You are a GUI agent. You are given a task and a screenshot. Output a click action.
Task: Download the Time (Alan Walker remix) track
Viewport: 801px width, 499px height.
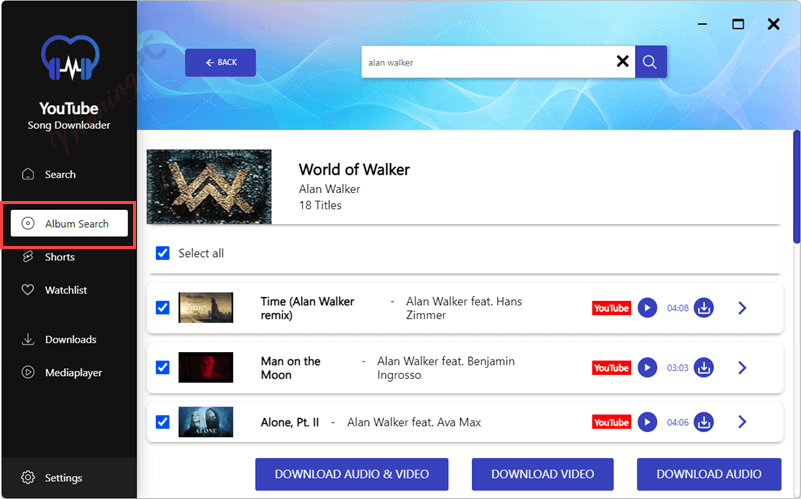point(703,308)
